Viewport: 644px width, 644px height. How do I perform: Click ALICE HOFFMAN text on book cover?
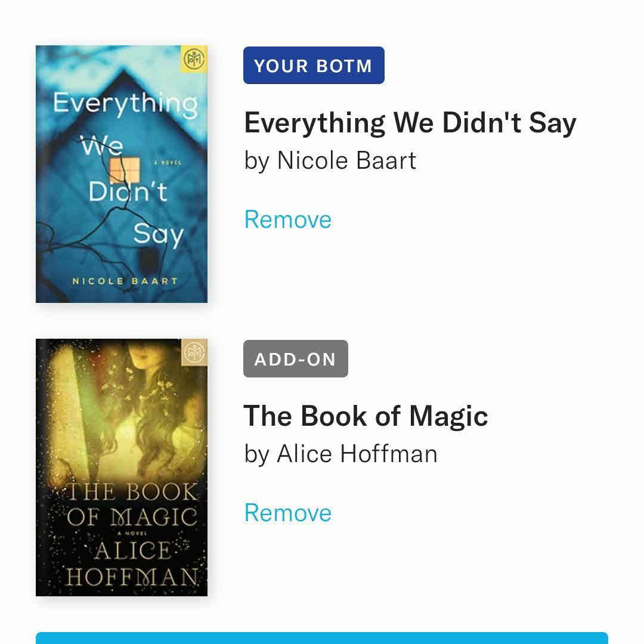(x=132, y=563)
